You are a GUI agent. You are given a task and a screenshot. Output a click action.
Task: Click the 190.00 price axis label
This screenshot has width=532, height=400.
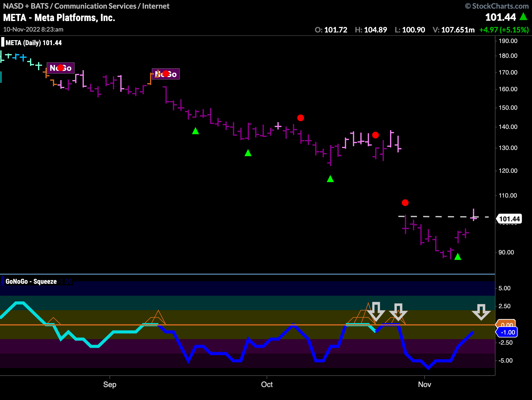pos(508,41)
